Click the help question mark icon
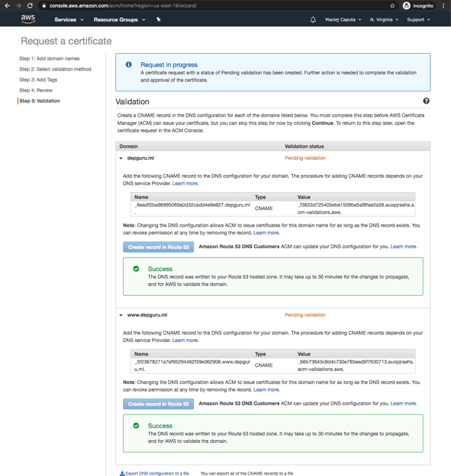 tap(425, 102)
